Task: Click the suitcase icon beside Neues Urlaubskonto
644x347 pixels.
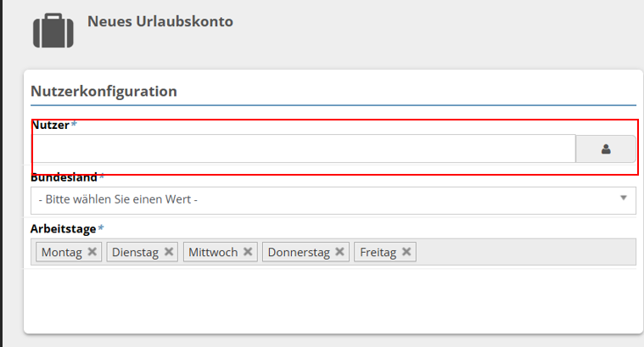Action: pyautogui.click(x=53, y=30)
